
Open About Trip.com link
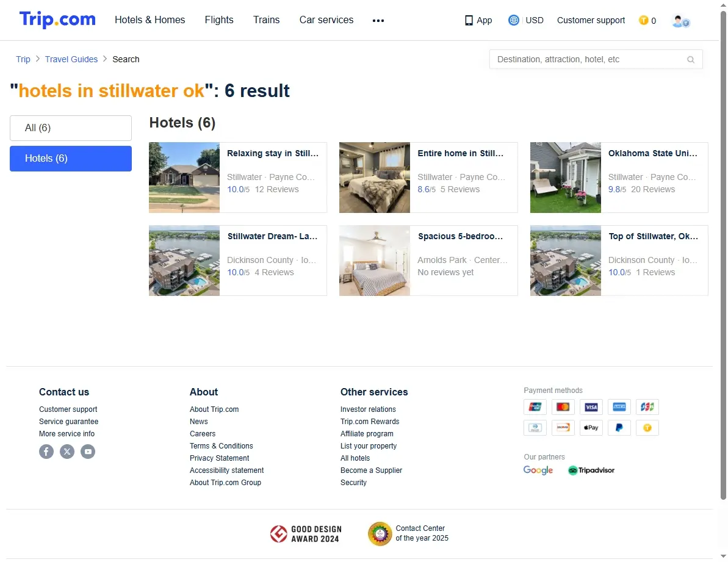pos(214,409)
